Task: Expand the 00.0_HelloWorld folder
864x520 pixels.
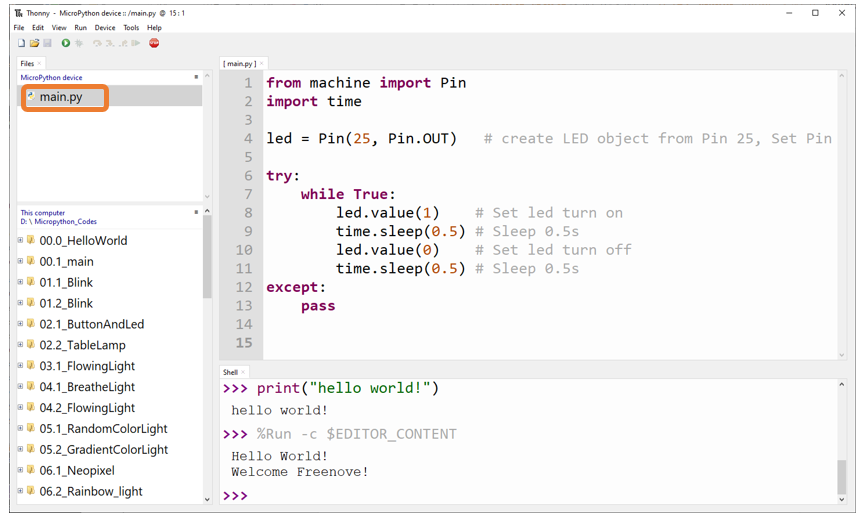Action: pyautogui.click(x=20, y=240)
